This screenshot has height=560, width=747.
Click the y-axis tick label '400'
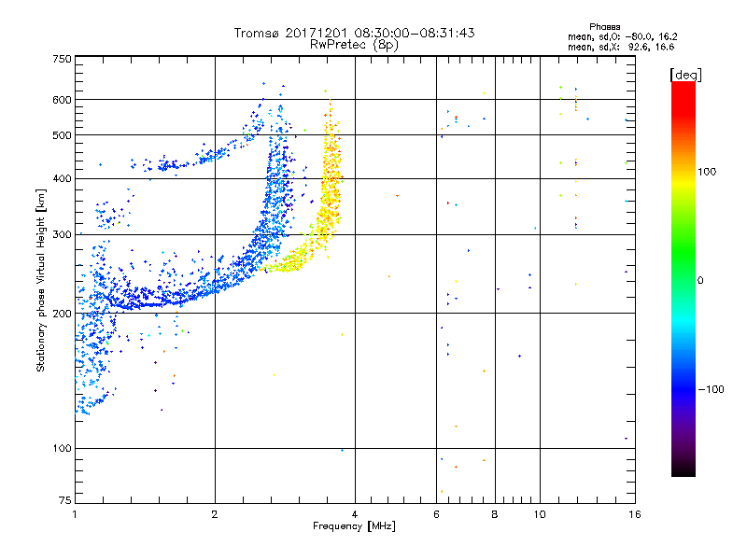coord(62,179)
